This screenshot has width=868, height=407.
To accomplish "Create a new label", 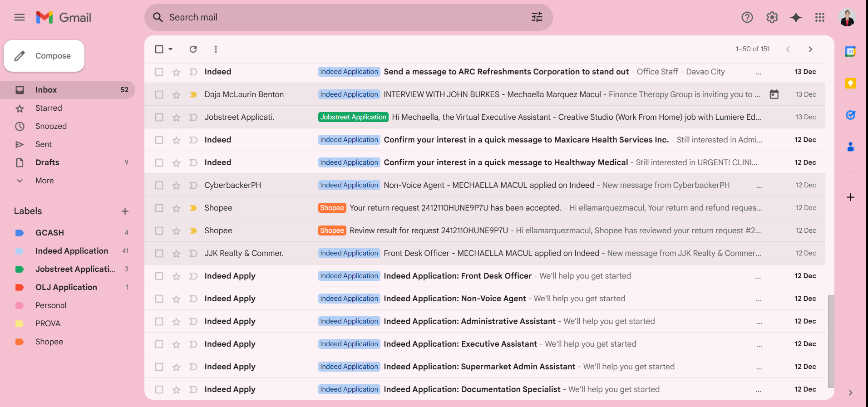I will pyautogui.click(x=125, y=211).
